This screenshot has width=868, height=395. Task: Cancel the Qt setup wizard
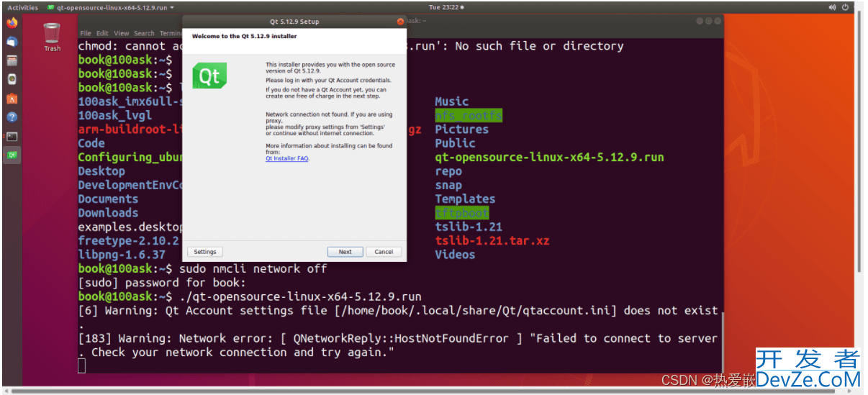point(384,252)
